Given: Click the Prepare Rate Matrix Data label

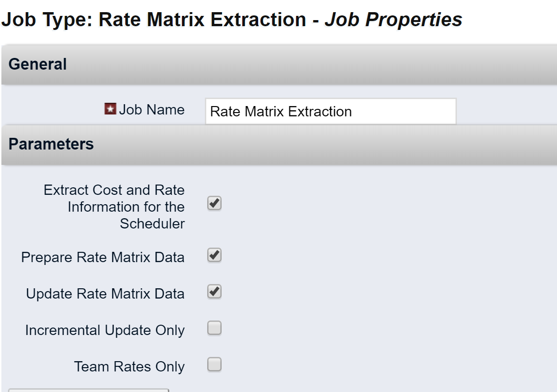Looking at the screenshot, I should pyautogui.click(x=103, y=257).
